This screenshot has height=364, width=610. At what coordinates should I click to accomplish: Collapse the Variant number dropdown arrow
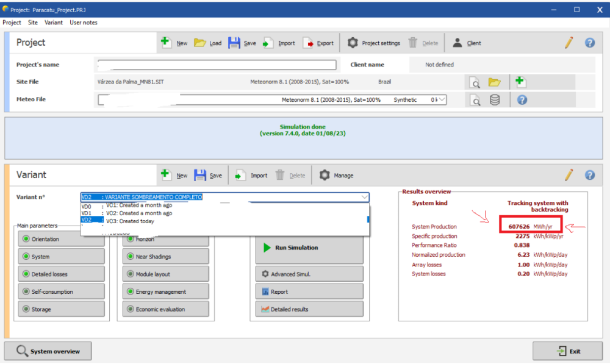(x=364, y=197)
